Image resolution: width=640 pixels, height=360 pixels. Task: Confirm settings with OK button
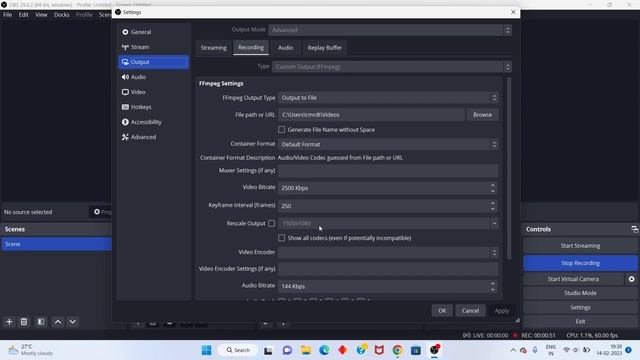click(x=442, y=311)
